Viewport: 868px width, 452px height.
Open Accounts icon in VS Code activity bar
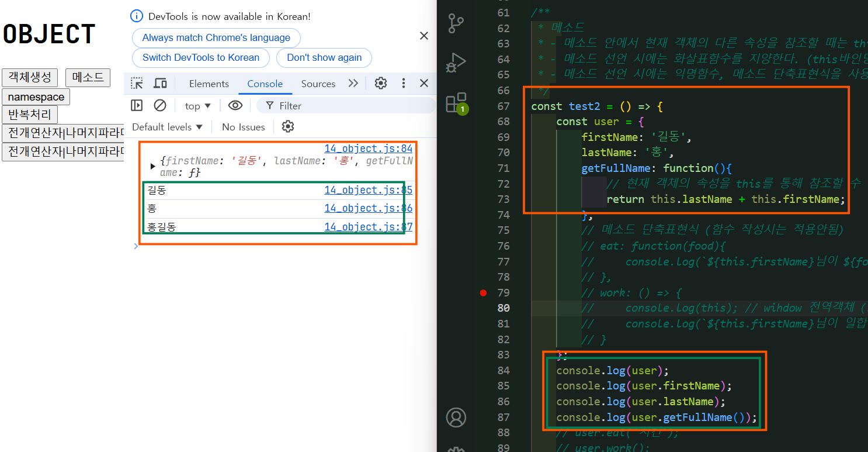[x=456, y=418]
